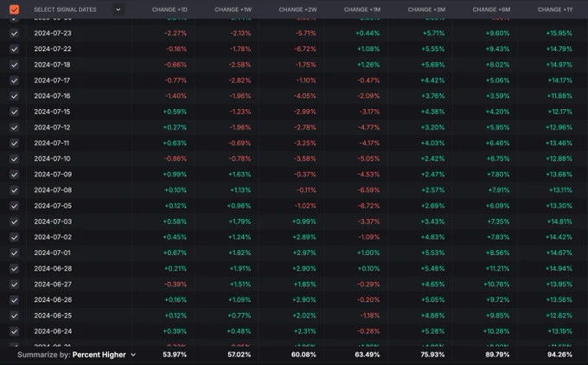The image size is (588, 365).
Task: Sort by the Change +1W column header
Action: coord(233,10)
